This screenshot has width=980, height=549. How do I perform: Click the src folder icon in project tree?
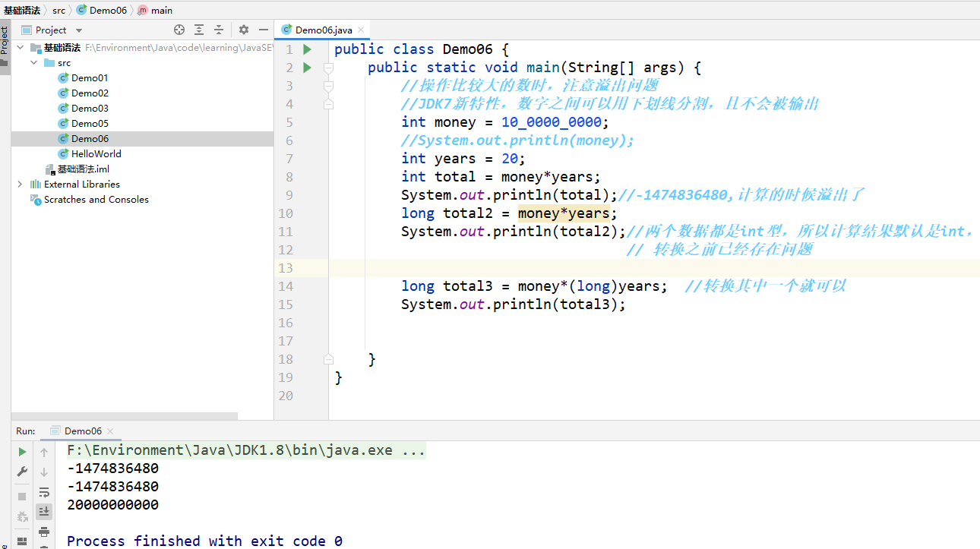point(49,63)
